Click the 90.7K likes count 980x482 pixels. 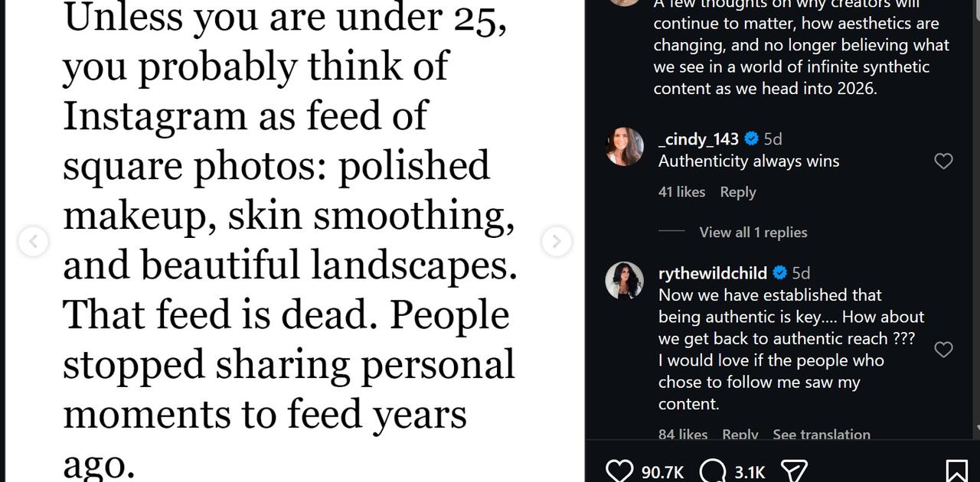point(662,472)
